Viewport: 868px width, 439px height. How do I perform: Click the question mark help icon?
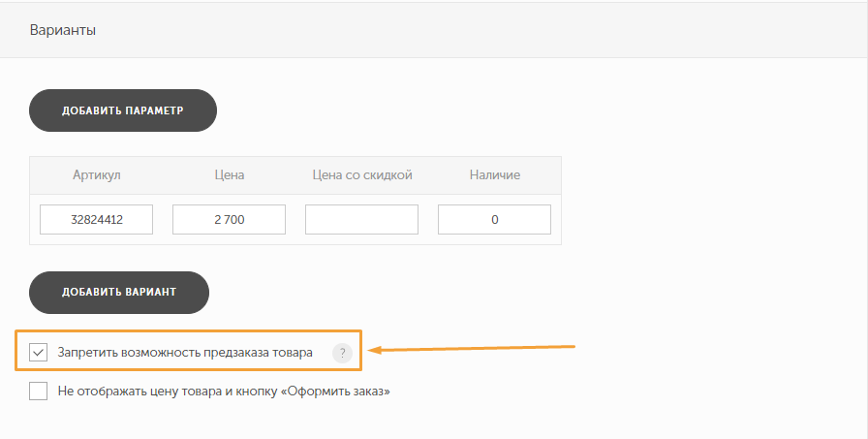point(341,353)
